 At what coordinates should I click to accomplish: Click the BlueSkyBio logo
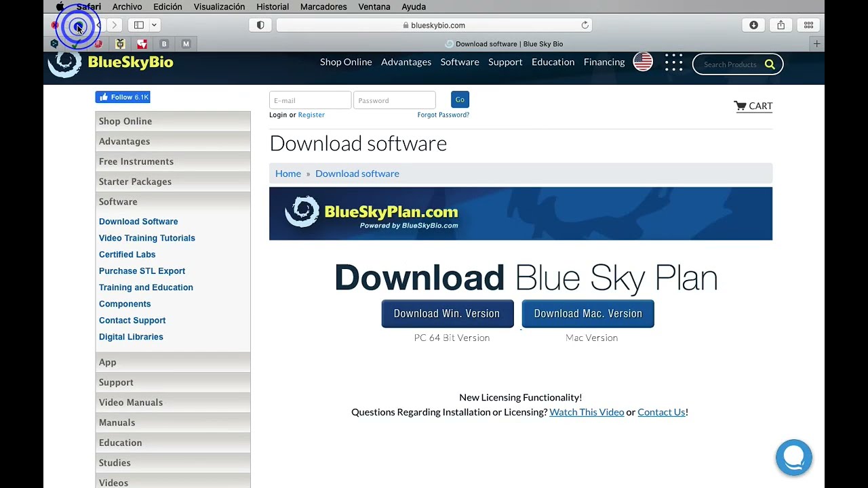pyautogui.click(x=111, y=63)
